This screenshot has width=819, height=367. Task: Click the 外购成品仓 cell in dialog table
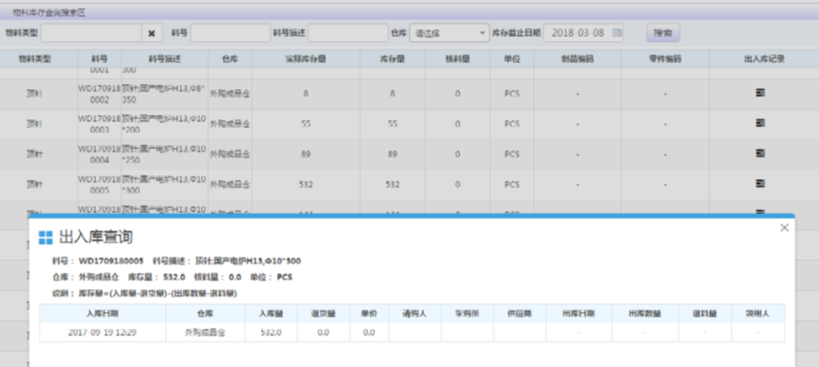coord(205,332)
